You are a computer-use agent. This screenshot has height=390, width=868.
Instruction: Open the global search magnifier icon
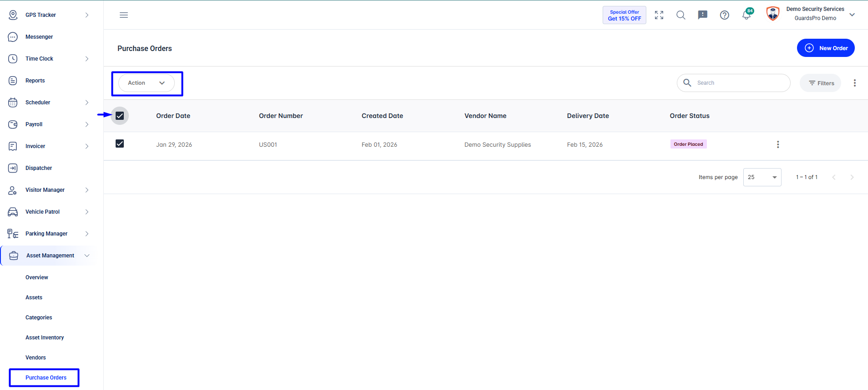[x=681, y=15]
